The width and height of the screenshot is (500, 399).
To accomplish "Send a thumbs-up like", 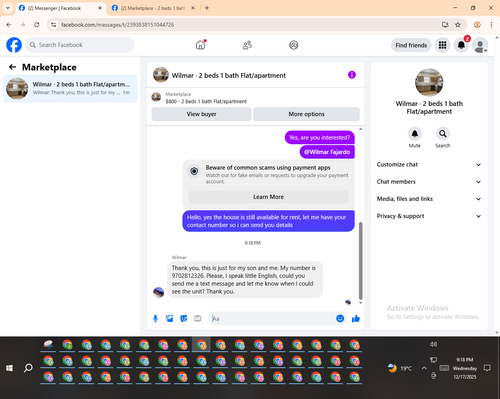I will coord(356,319).
